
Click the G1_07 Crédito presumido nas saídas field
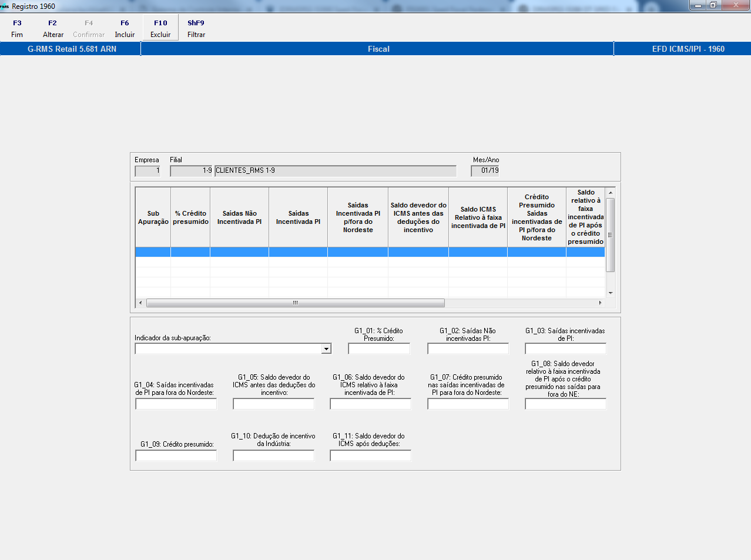pos(468,404)
